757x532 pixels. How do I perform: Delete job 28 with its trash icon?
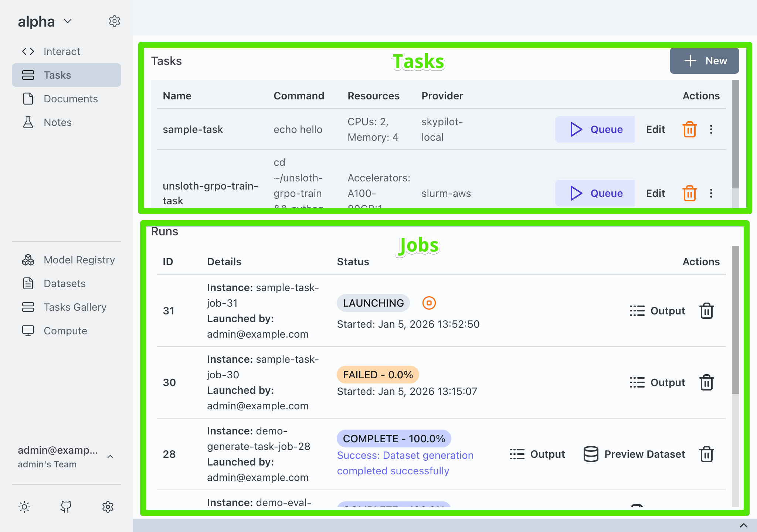coord(707,454)
